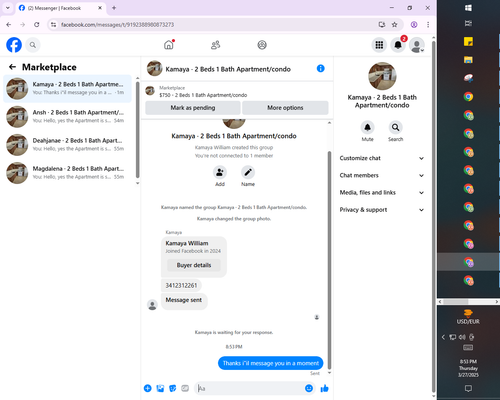
Task: Show hidden system tray icons chevron
Action: [443, 337]
